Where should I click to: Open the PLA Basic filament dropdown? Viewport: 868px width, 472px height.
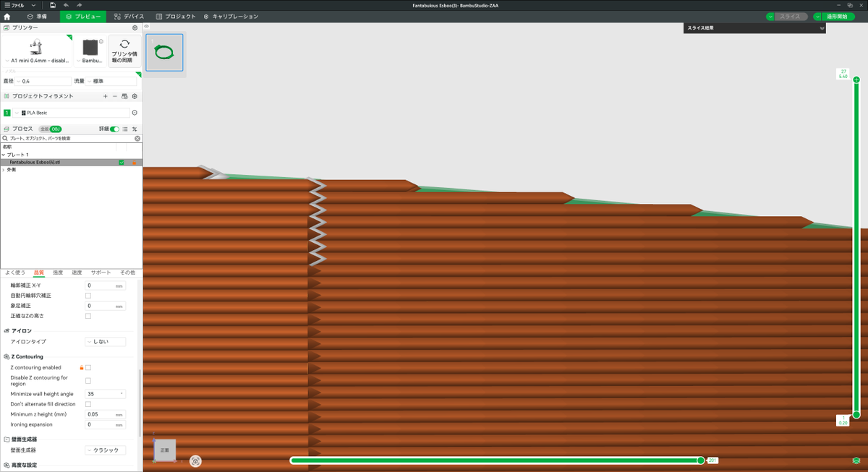pos(72,113)
